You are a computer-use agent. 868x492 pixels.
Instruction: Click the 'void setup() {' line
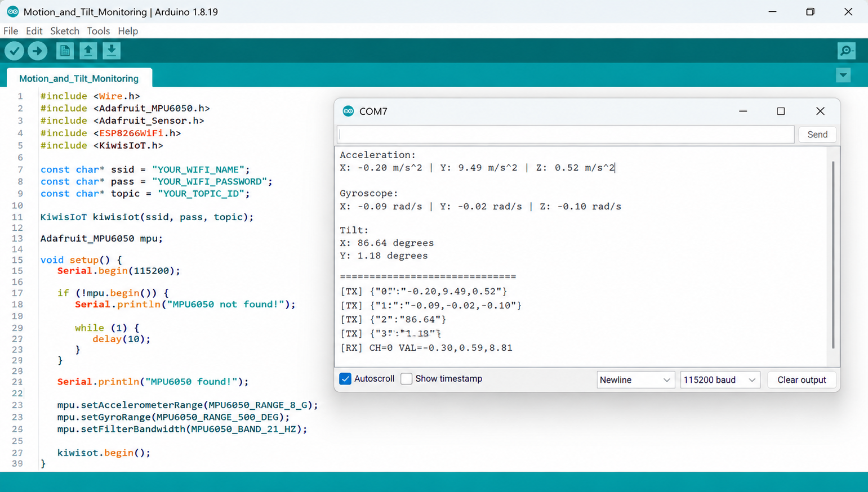point(81,260)
